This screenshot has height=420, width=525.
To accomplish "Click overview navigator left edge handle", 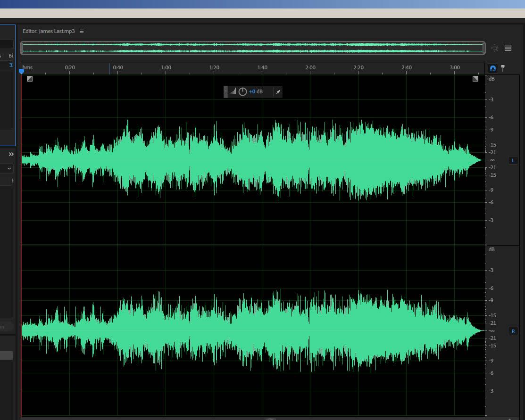I will tap(22, 48).
